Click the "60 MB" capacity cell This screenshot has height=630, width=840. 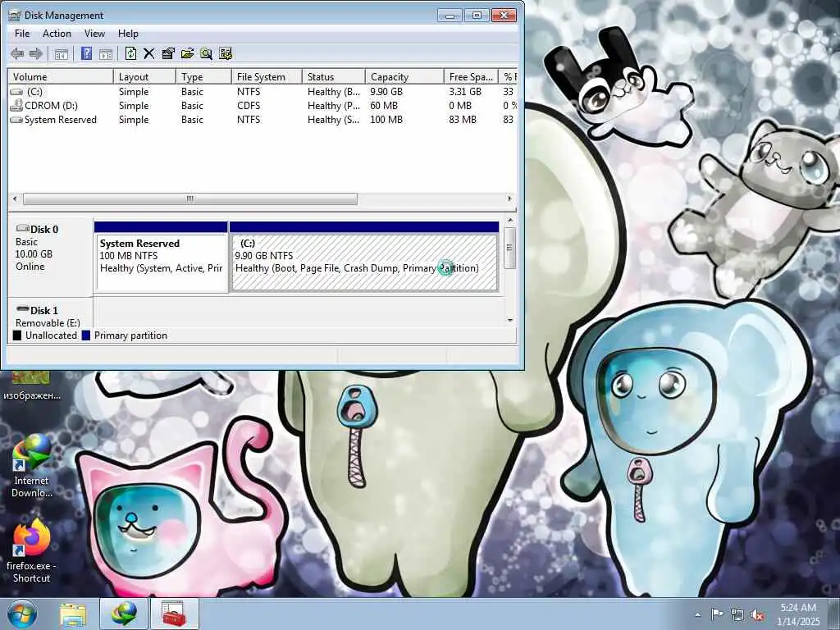click(384, 106)
